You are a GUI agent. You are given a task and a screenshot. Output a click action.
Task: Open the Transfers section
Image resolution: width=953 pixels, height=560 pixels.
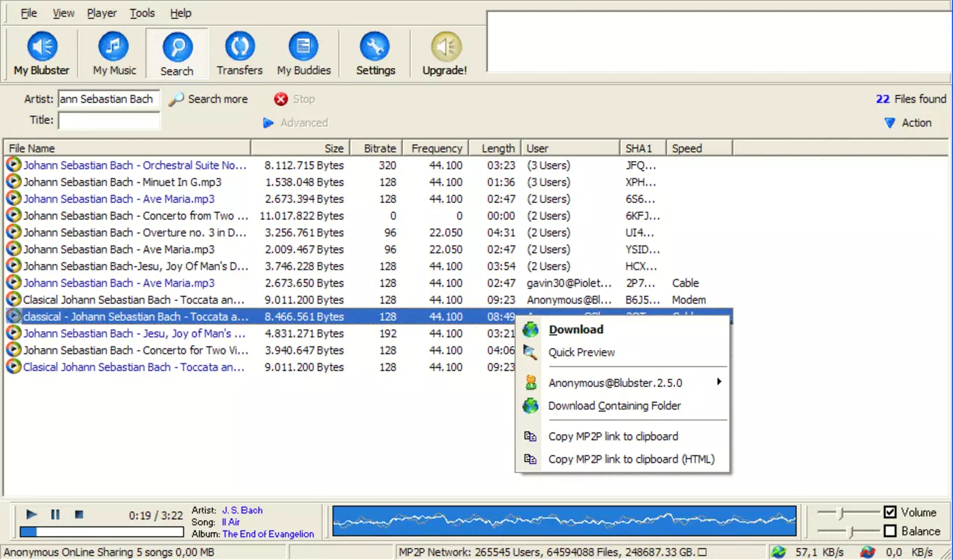pos(239,54)
